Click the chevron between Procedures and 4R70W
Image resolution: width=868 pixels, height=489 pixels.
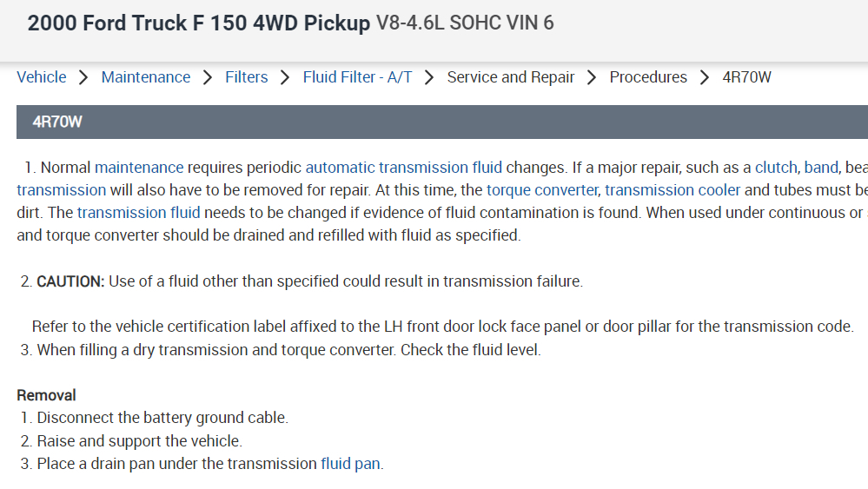click(705, 77)
